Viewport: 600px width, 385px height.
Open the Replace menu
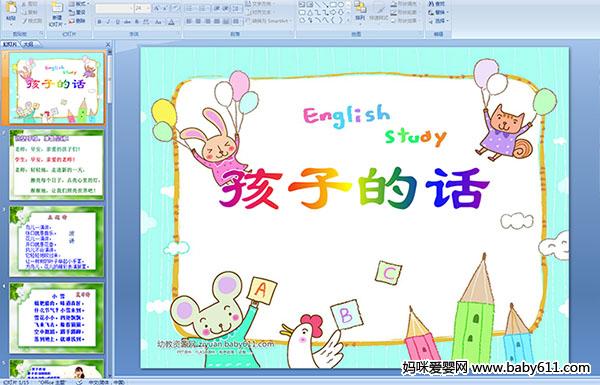[x=437, y=12]
